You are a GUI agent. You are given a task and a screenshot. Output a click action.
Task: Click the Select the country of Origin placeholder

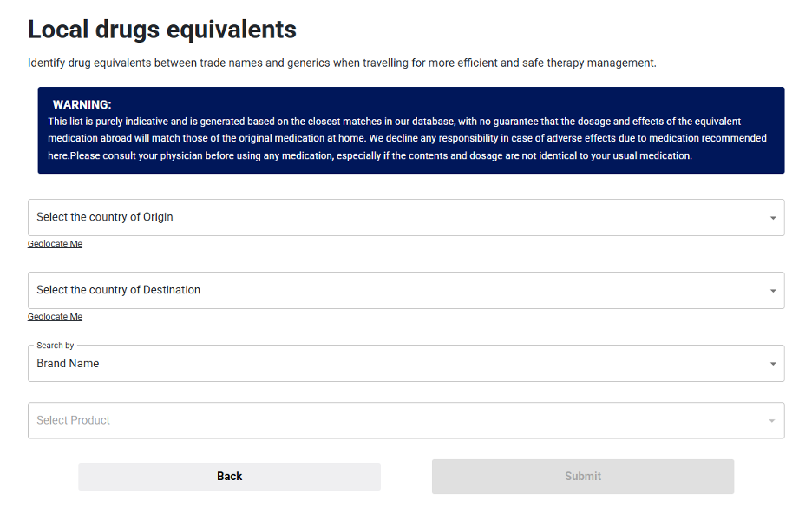click(105, 218)
